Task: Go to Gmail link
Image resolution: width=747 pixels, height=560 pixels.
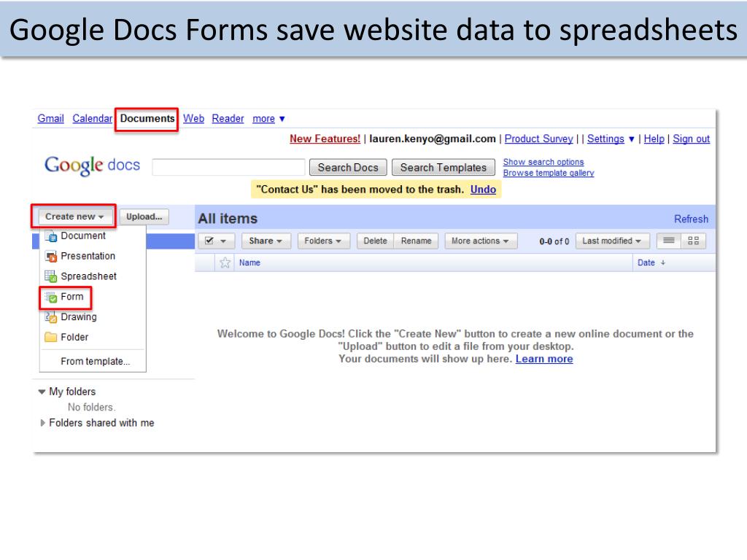Action: (x=50, y=119)
